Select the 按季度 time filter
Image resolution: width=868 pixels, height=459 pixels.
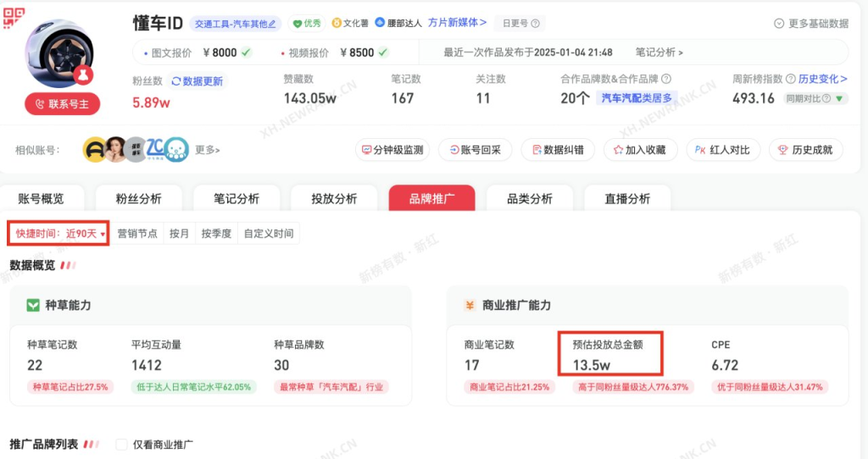point(216,234)
